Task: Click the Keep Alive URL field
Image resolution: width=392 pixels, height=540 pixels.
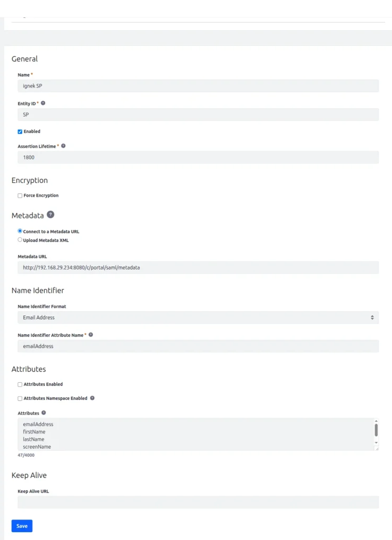Action: [198, 502]
